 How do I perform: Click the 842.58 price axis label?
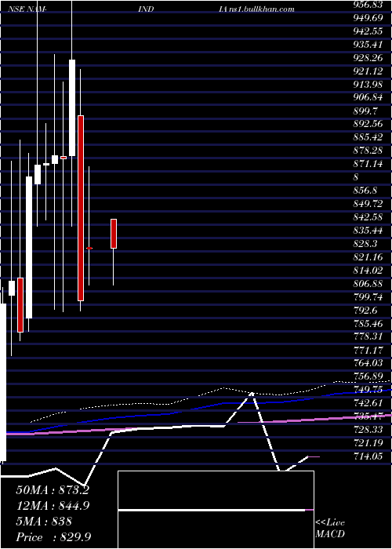[x=368, y=217]
